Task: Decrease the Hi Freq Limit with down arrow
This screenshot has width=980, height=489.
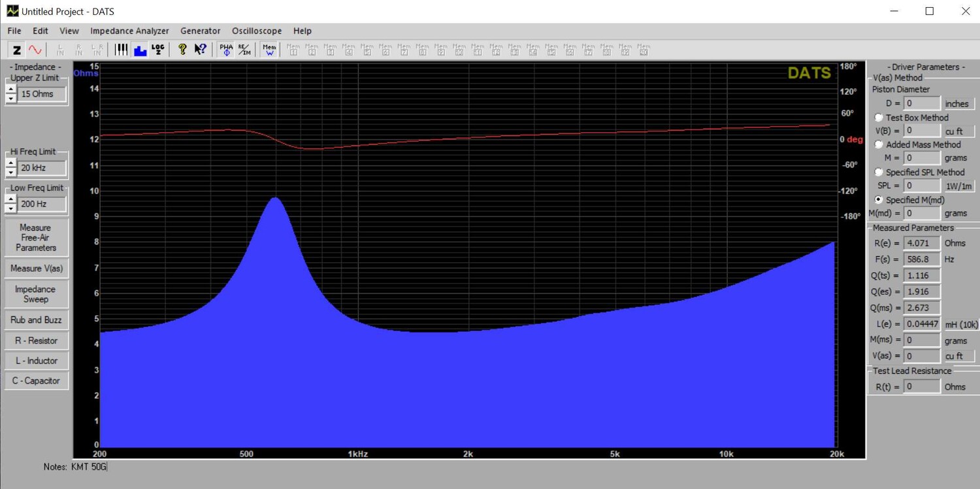Action: click(10, 172)
